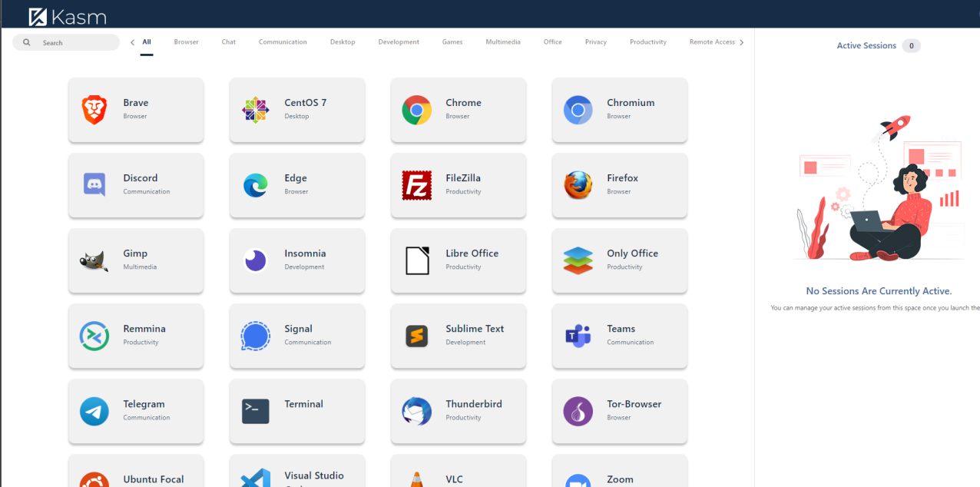The width and height of the screenshot is (980, 487).
Task: Click the Only Office title text
Action: point(632,253)
